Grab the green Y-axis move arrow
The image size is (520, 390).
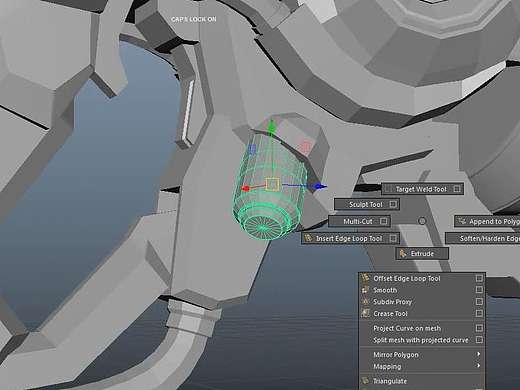click(x=272, y=127)
